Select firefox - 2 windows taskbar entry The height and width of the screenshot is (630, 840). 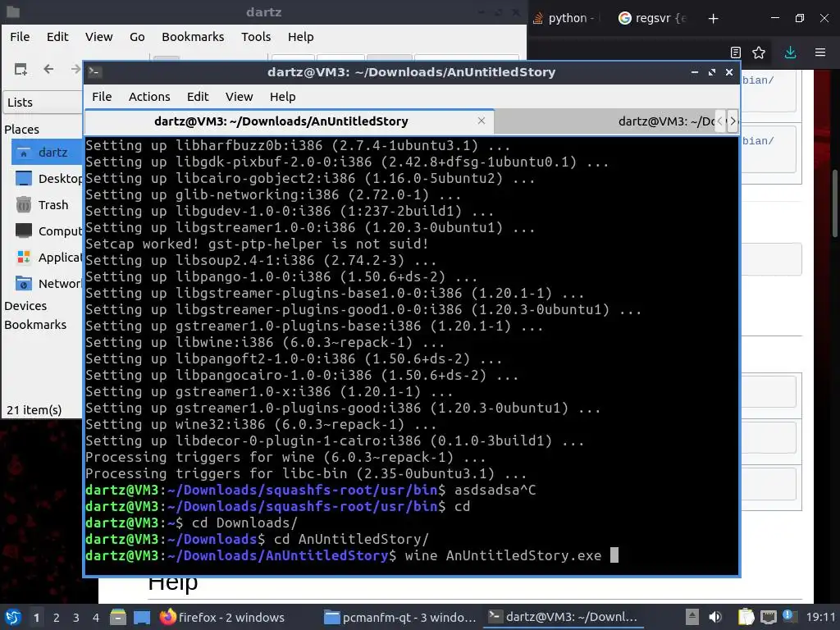pyautogui.click(x=222, y=617)
